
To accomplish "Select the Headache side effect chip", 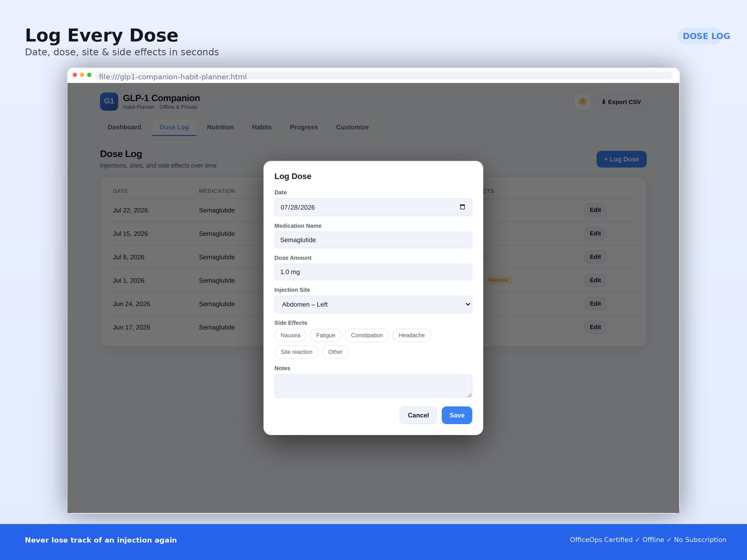I will [412, 335].
